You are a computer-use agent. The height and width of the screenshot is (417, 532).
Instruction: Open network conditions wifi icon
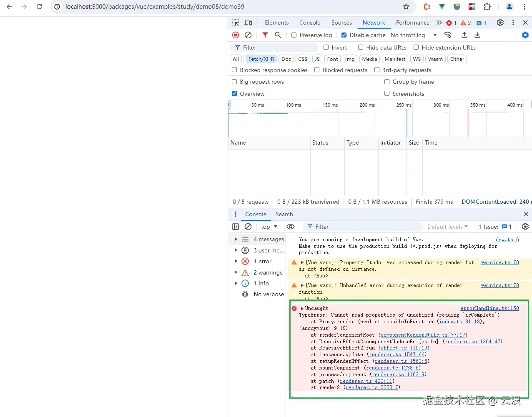[448, 35]
